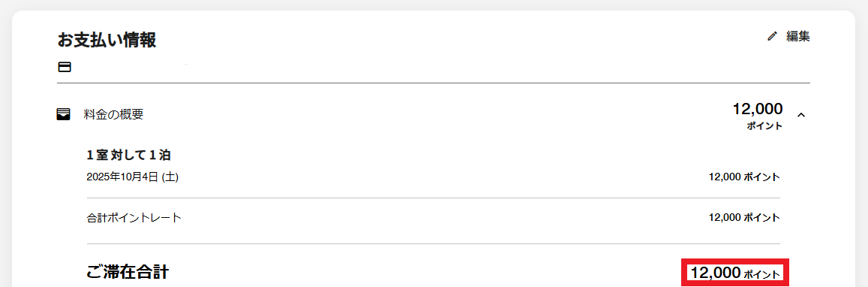Click the 編集 edit link
Viewport: 868px width, 287px height.
[798, 37]
